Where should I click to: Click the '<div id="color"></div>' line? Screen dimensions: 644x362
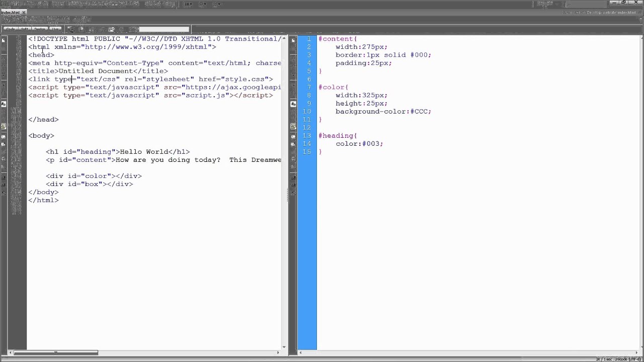pyautogui.click(x=94, y=176)
